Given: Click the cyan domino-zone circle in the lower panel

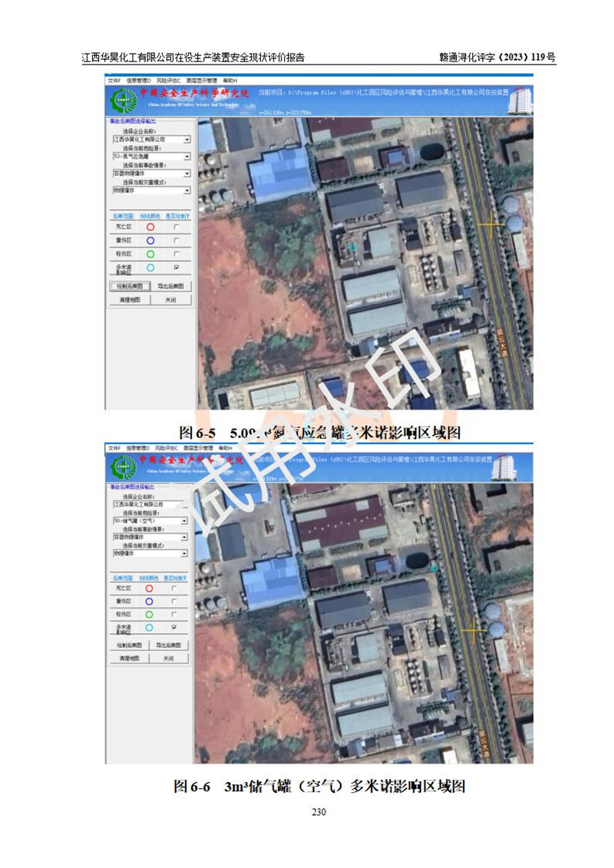Looking at the screenshot, I should (150, 628).
